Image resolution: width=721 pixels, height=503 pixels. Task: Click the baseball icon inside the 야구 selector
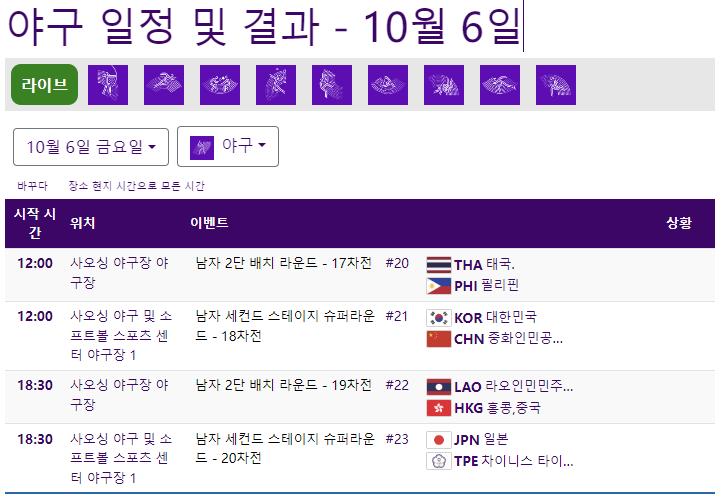[202, 148]
